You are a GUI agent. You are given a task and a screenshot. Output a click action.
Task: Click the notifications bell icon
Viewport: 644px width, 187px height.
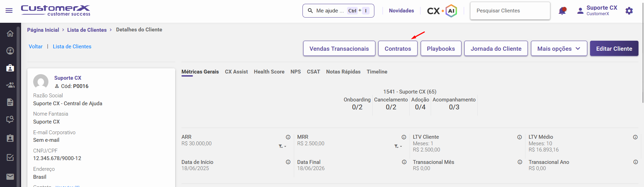point(562,11)
